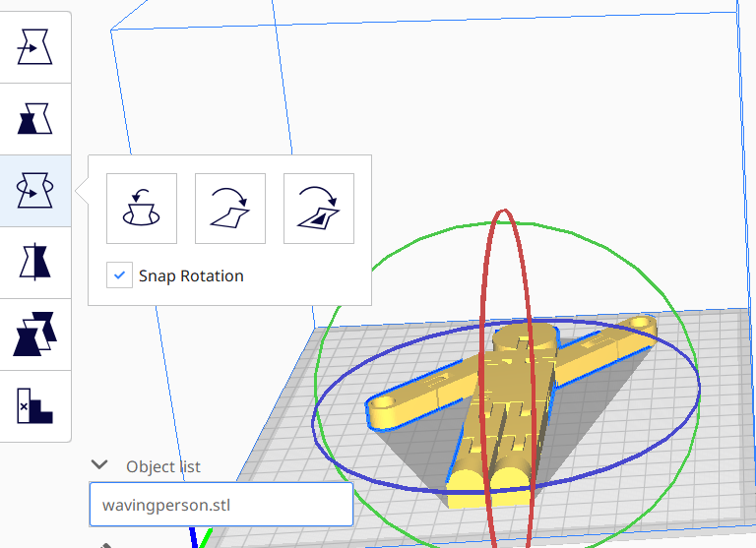Select the Support Blocker tool
756x548 pixels.
pyautogui.click(x=35, y=405)
